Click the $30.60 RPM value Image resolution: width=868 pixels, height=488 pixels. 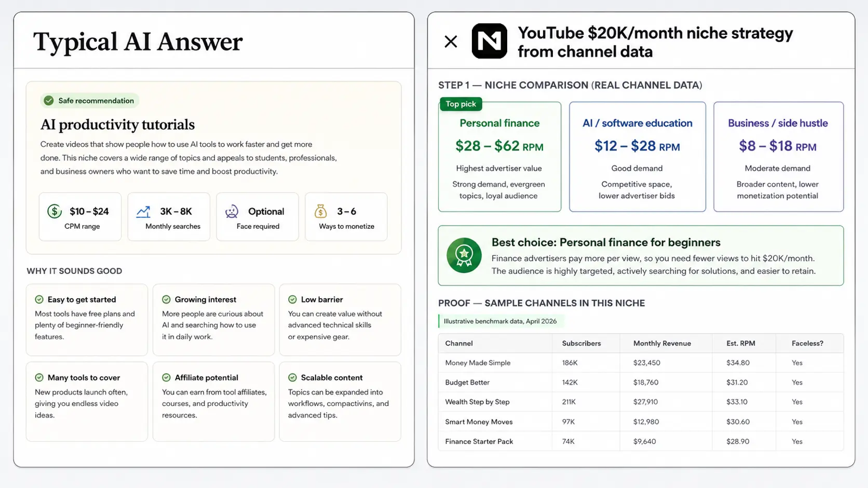coord(738,422)
